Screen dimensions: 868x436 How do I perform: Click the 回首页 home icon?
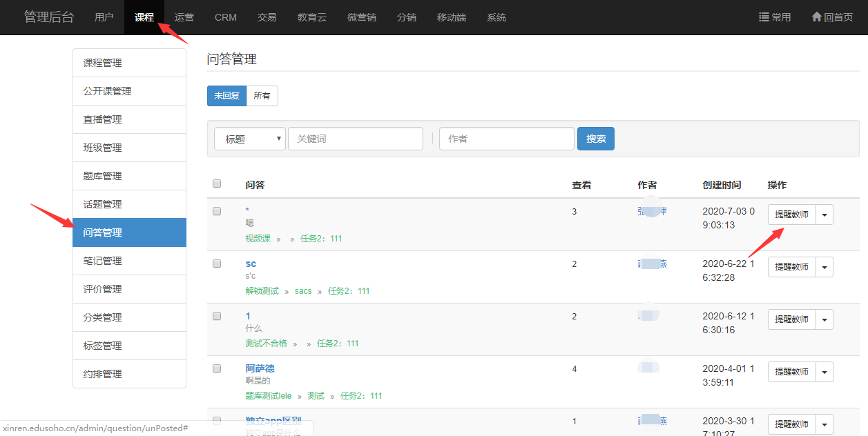click(817, 17)
